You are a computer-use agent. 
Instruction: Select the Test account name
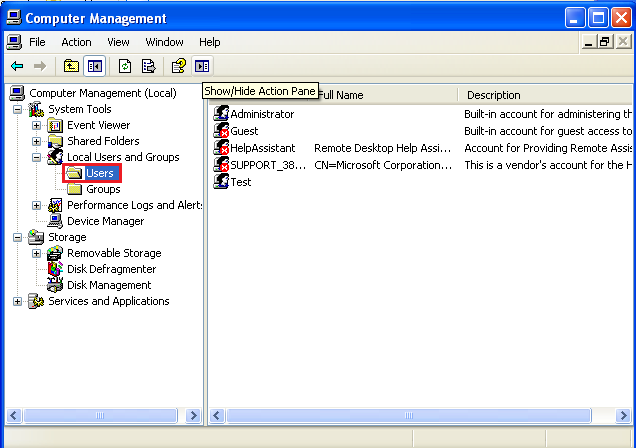241,182
